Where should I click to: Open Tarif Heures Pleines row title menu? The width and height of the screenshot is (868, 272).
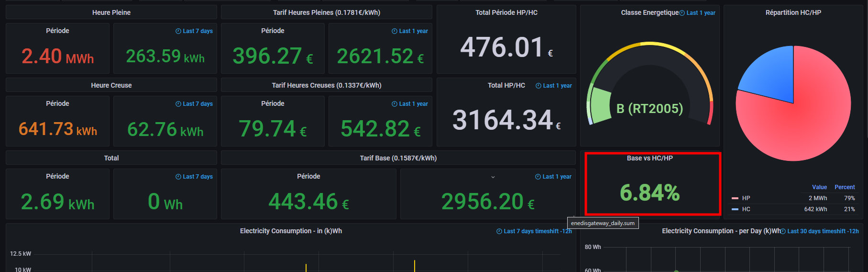coord(326,12)
